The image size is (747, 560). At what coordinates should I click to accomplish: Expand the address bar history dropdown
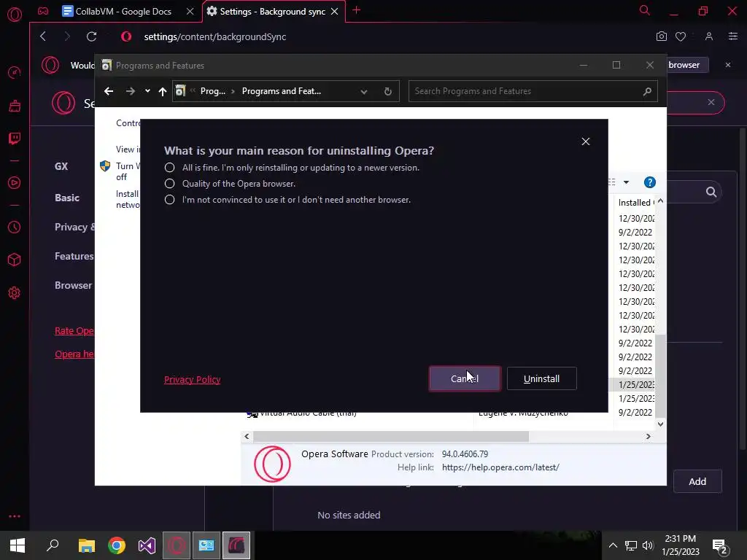364,91
